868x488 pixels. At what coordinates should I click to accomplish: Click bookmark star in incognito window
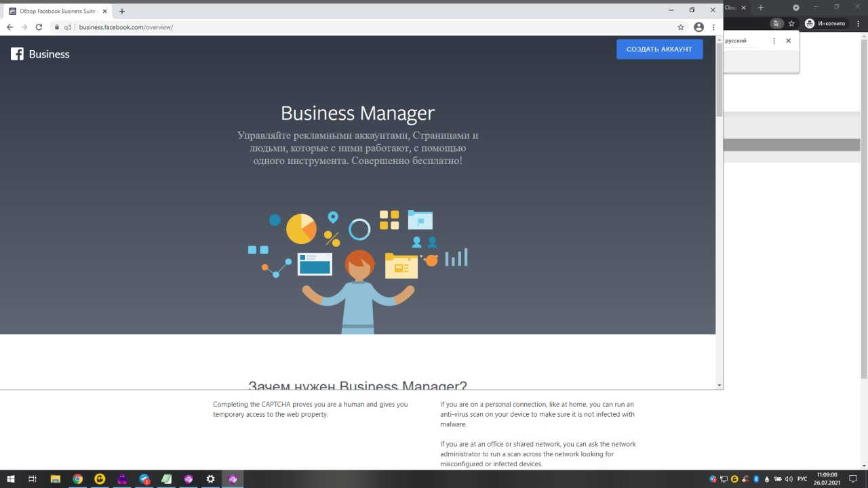[x=791, y=23]
